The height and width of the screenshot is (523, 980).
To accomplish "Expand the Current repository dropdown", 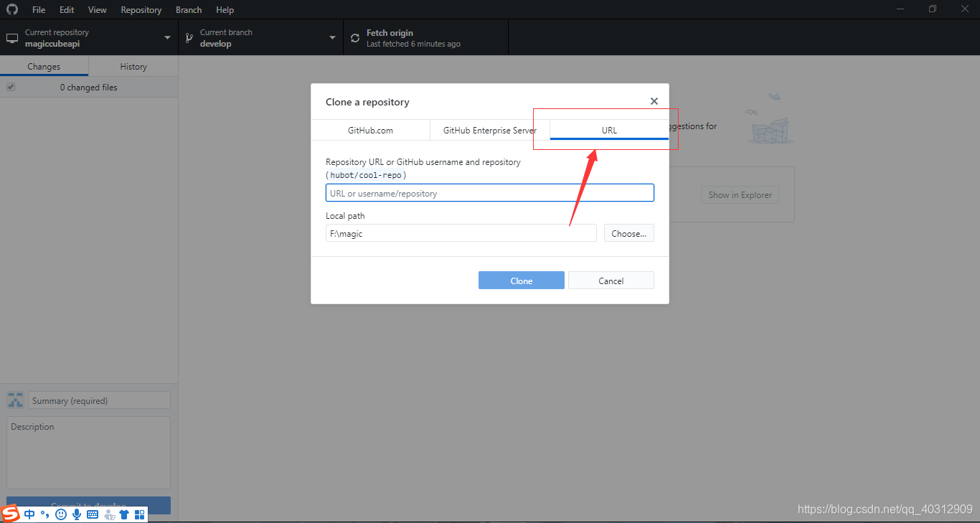I will pos(89,38).
